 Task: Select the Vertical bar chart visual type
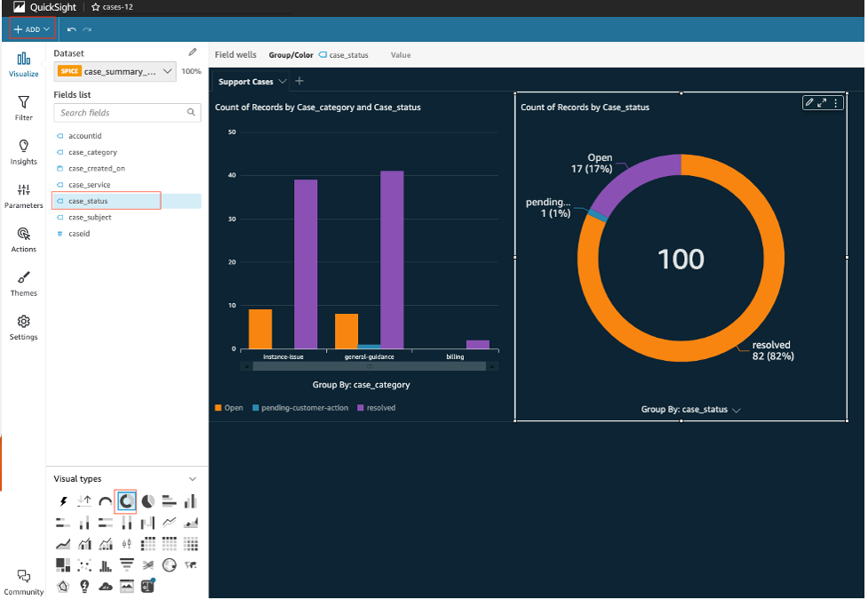click(190, 501)
